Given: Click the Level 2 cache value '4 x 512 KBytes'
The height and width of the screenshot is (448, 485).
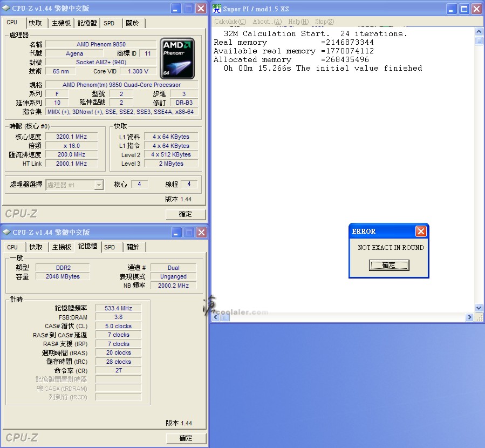Looking at the screenshot, I should click(171, 155).
